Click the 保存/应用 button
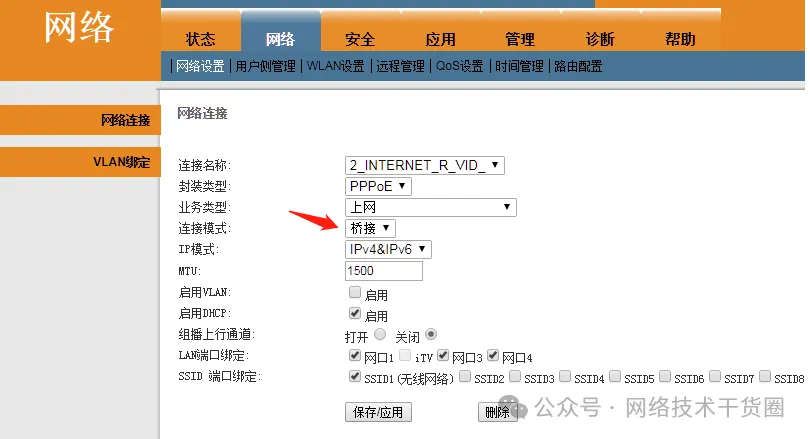Screen dimensions: 810x439 [x=378, y=412]
